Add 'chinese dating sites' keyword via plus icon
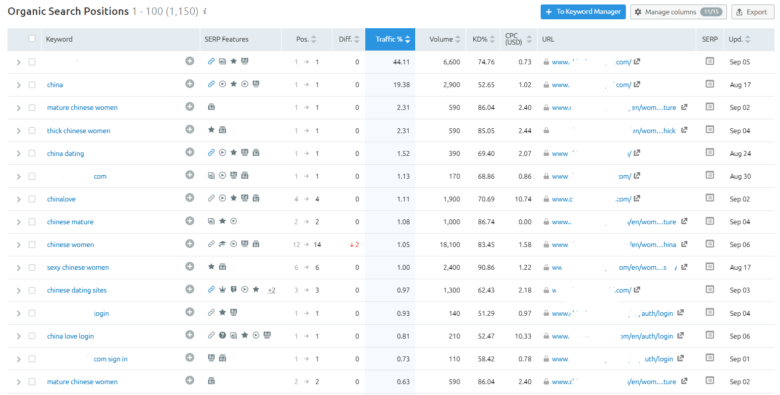 190,290
